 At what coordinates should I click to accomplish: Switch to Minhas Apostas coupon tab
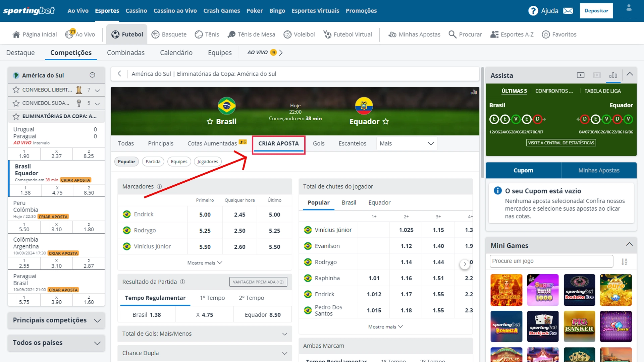coord(599,170)
